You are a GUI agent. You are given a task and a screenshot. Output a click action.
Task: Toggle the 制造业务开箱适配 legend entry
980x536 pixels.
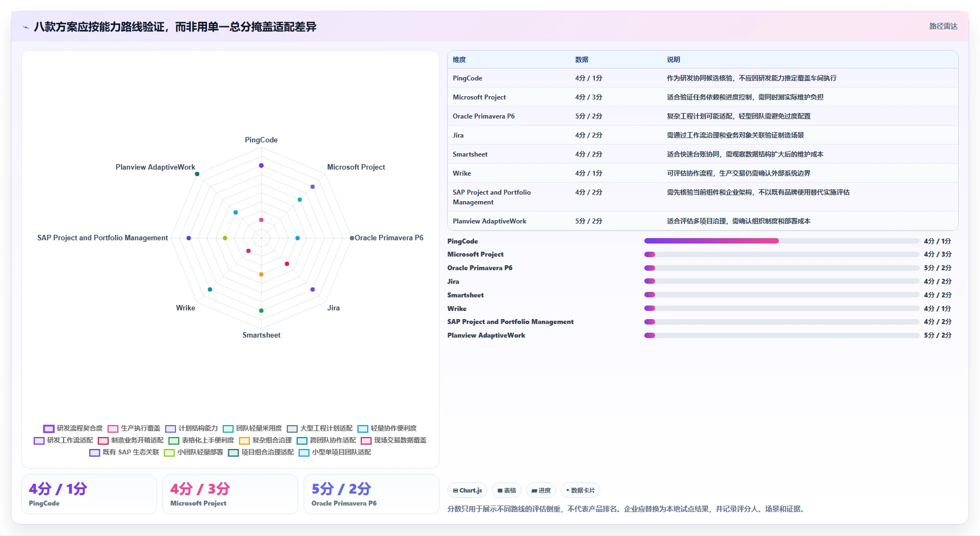tap(131, 440)
